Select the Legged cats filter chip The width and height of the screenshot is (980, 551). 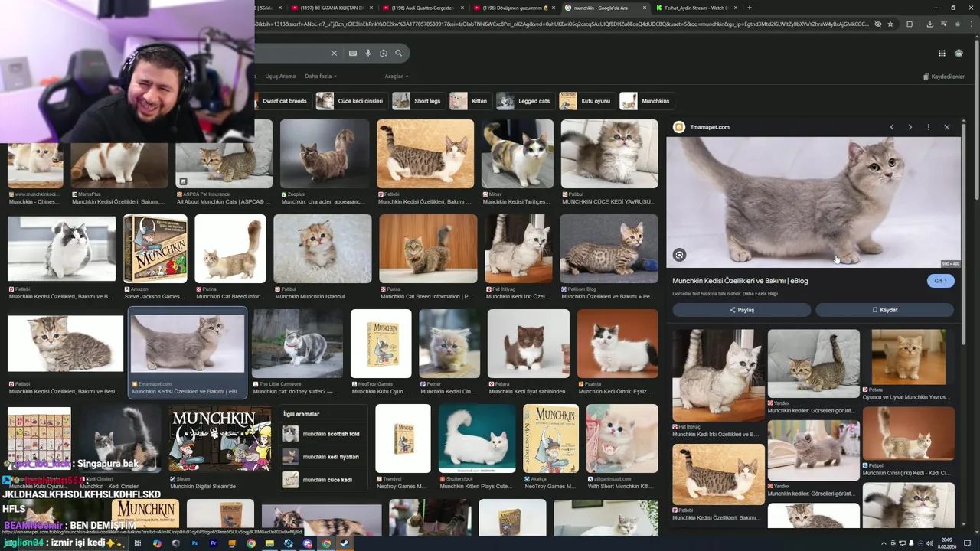tap(524, 101)
